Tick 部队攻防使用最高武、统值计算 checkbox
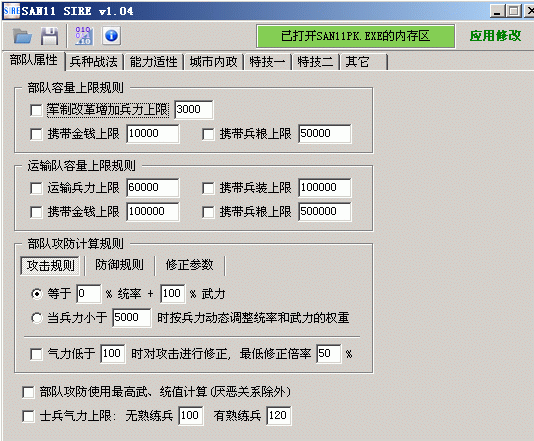 pos(28,392)
